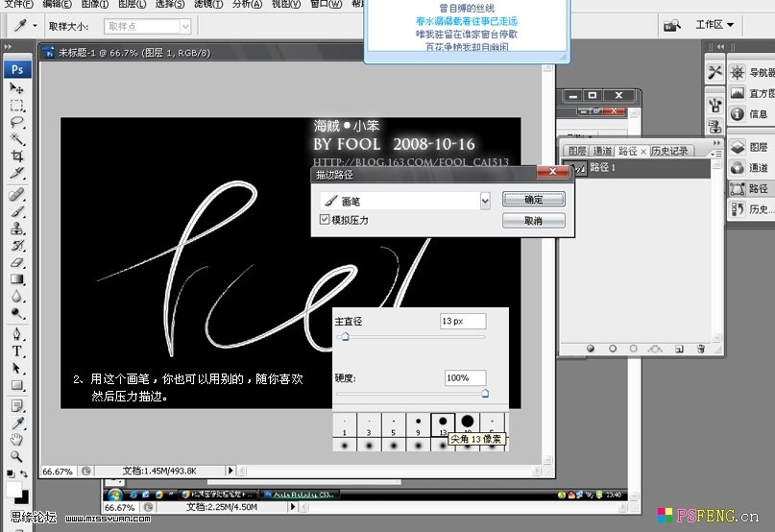775x532 pixels.
Task: Select the Clone Stamp tool
Action: tap(16, 229)
